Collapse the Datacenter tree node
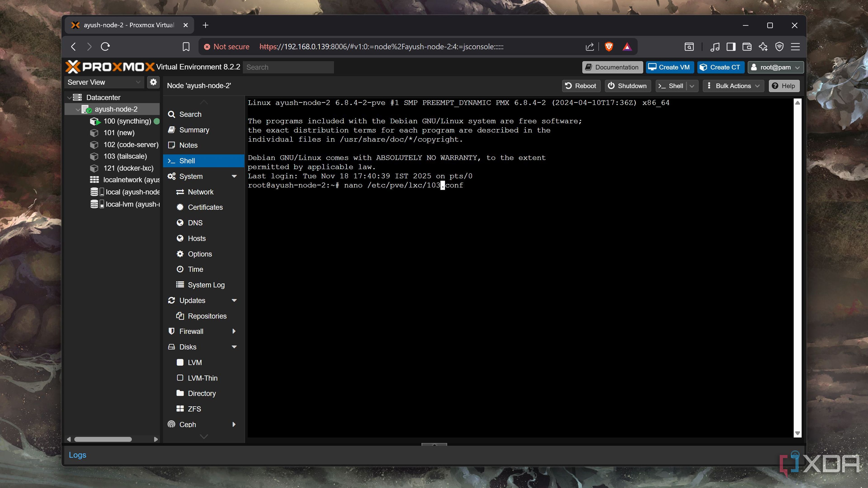The image size is (868, 488). 69,98
